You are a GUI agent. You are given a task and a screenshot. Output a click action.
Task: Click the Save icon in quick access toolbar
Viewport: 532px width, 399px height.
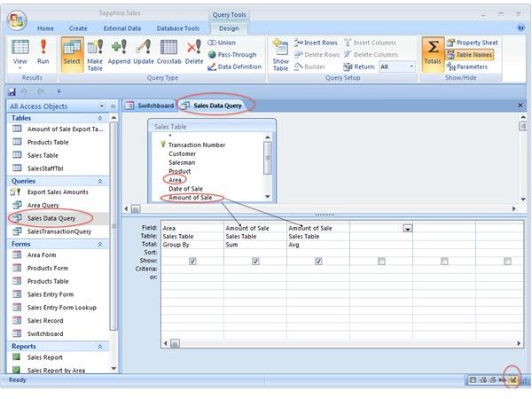pyautogui.click(x=12, y=91)
